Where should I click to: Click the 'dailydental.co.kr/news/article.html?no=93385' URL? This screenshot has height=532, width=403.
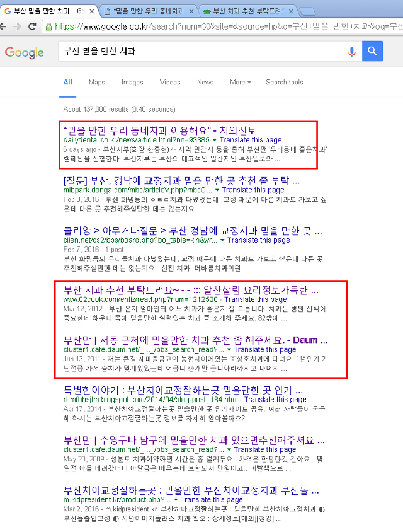(x=136, y=140)
